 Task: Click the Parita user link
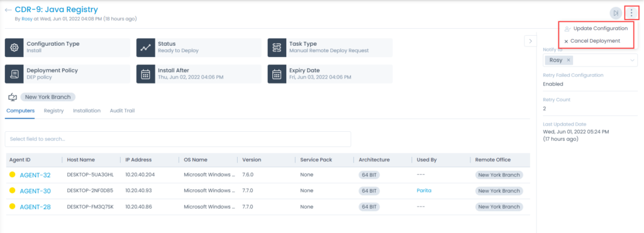[x=424, y=191]
